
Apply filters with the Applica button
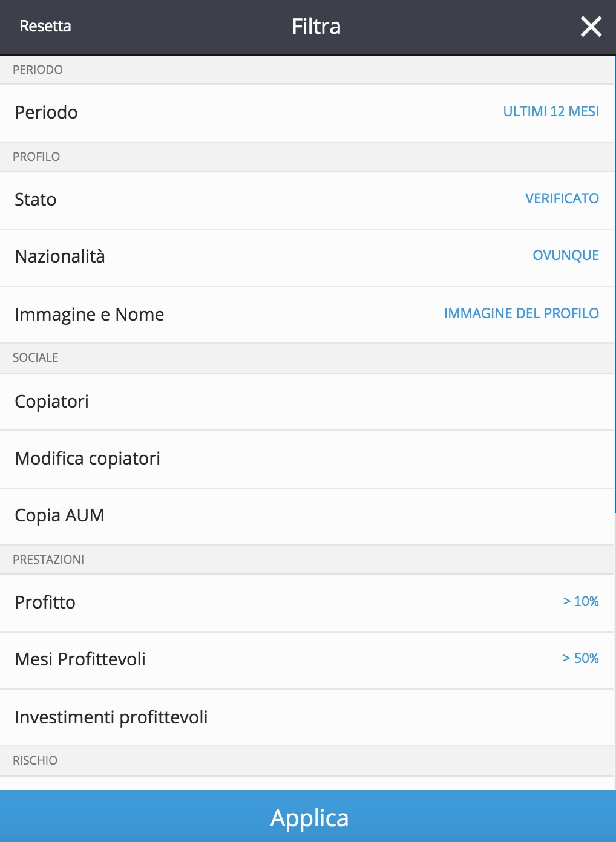click(308, 816)
